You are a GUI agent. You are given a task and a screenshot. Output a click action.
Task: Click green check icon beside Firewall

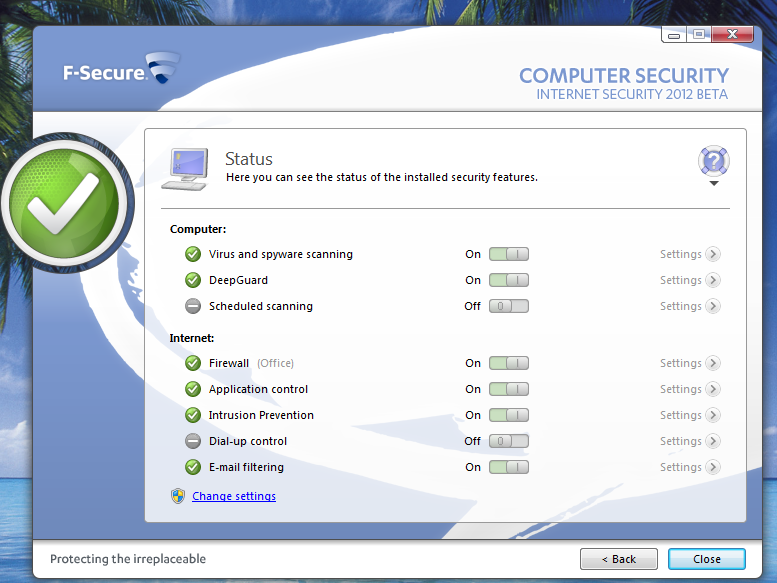tap(193, 363)
